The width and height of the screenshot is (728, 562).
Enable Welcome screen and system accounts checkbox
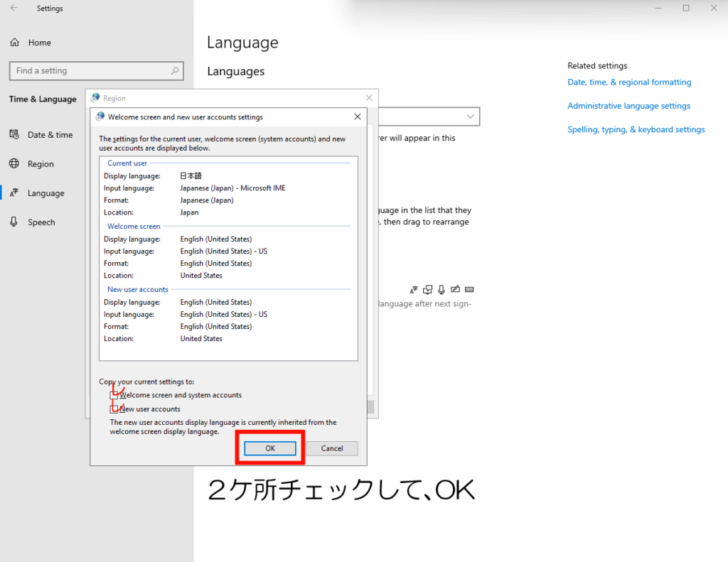pyautogui.click(x=114, y=395)
